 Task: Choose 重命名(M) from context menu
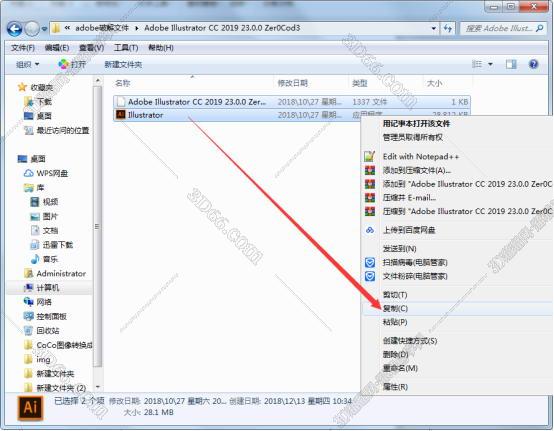point(400,368)
